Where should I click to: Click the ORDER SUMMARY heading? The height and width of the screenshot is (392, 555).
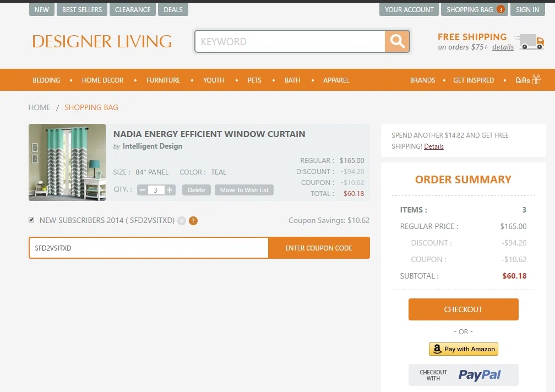(464, 179)
